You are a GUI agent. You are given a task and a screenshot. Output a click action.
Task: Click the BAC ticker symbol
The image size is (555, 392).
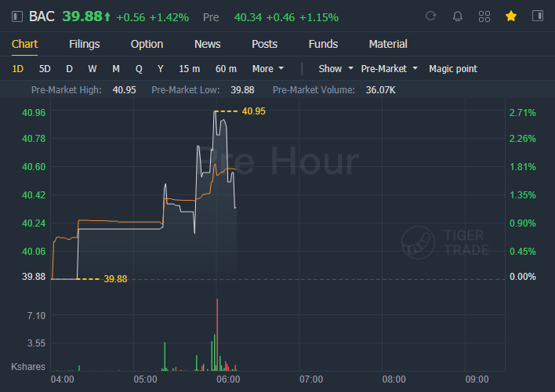(42, 16)
